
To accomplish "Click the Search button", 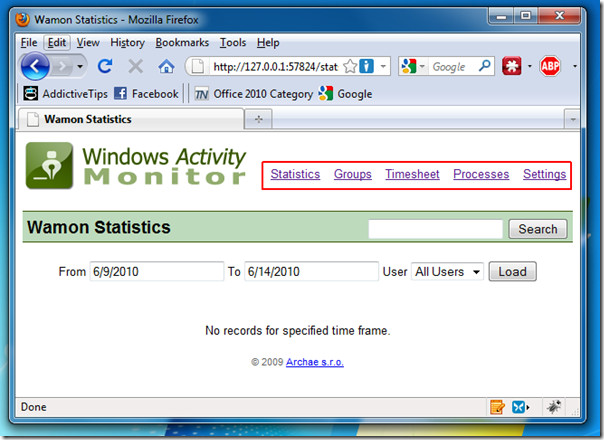I will coord(538,229).
